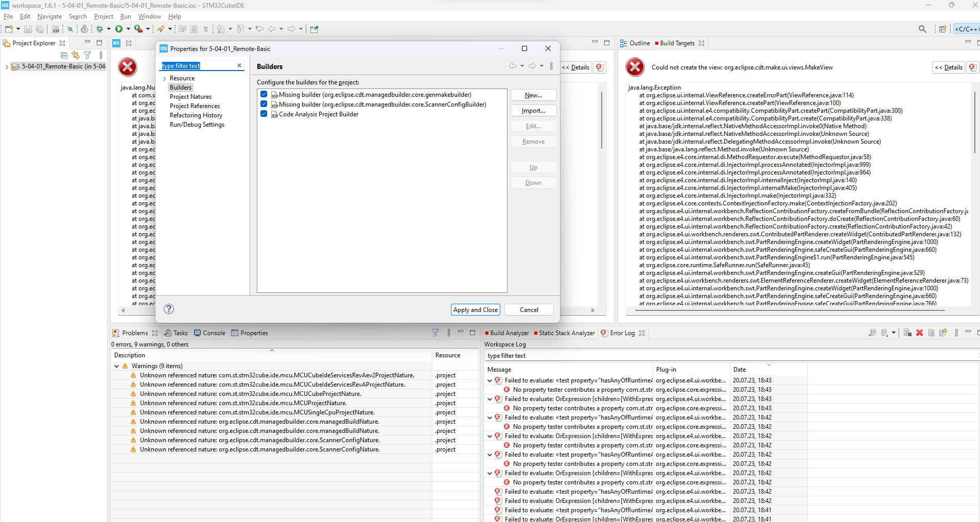The height and width of the screenshot is (522, 980).
Task: Save all files using Save All icon
Action: click(x=40, y=29)
